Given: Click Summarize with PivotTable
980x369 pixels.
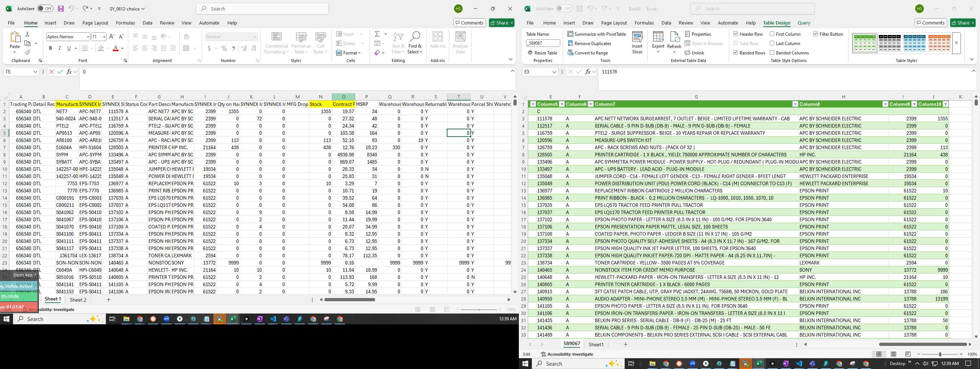Looking at the screenshot, I should (597, 34).
